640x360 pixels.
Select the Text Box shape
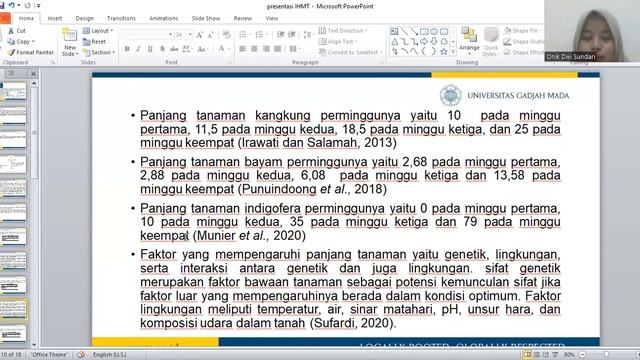point(394,31)
